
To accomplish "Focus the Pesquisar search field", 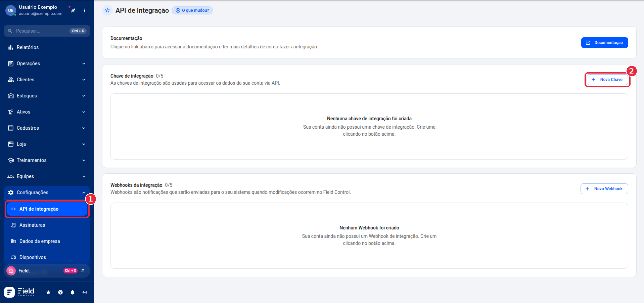I will 47,31.
